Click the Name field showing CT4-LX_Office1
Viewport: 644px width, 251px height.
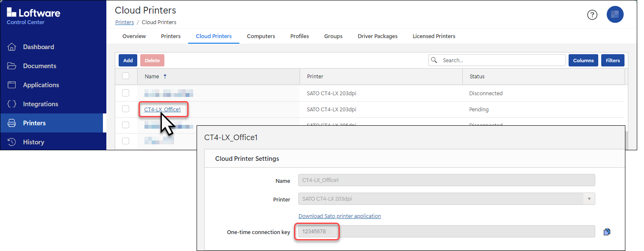447,180
